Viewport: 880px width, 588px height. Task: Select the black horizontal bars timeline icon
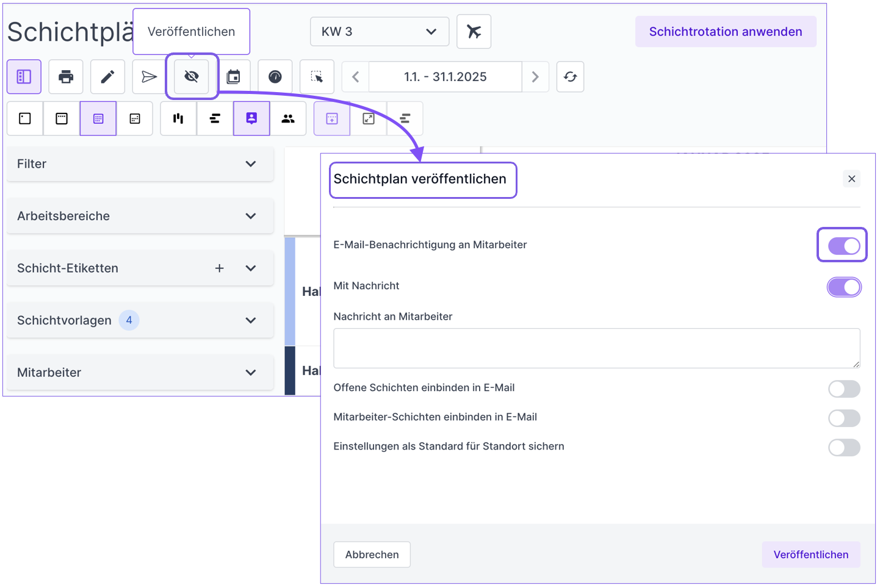(215, 118)
